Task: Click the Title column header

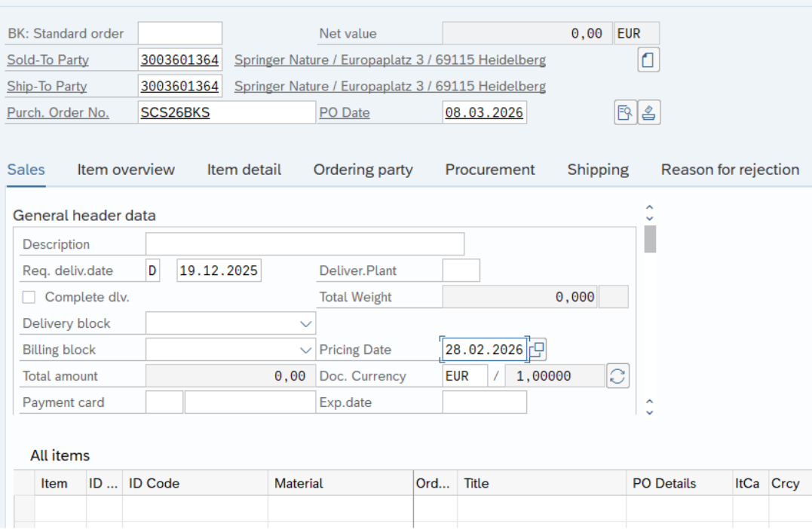Action: (x=541, y=483)
